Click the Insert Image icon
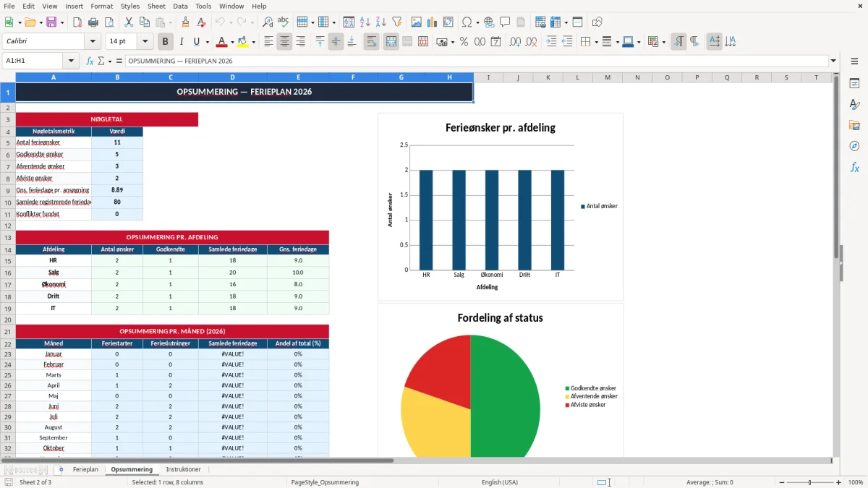 (x=417, y=22)
